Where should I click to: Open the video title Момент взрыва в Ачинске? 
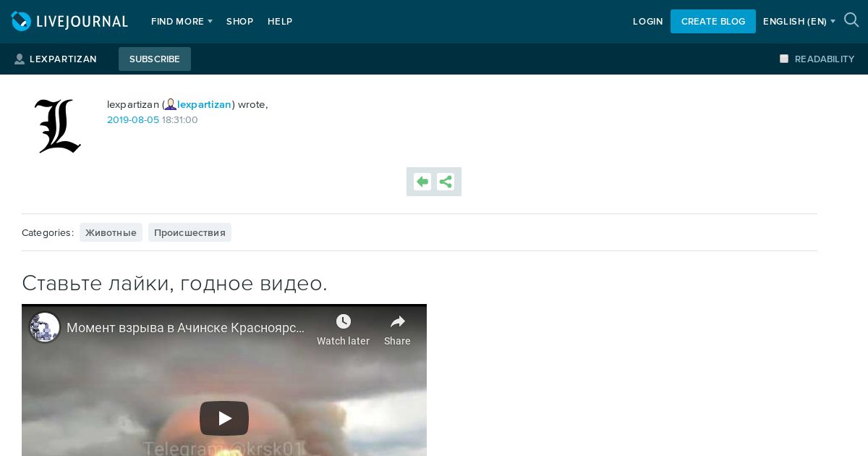186,328
